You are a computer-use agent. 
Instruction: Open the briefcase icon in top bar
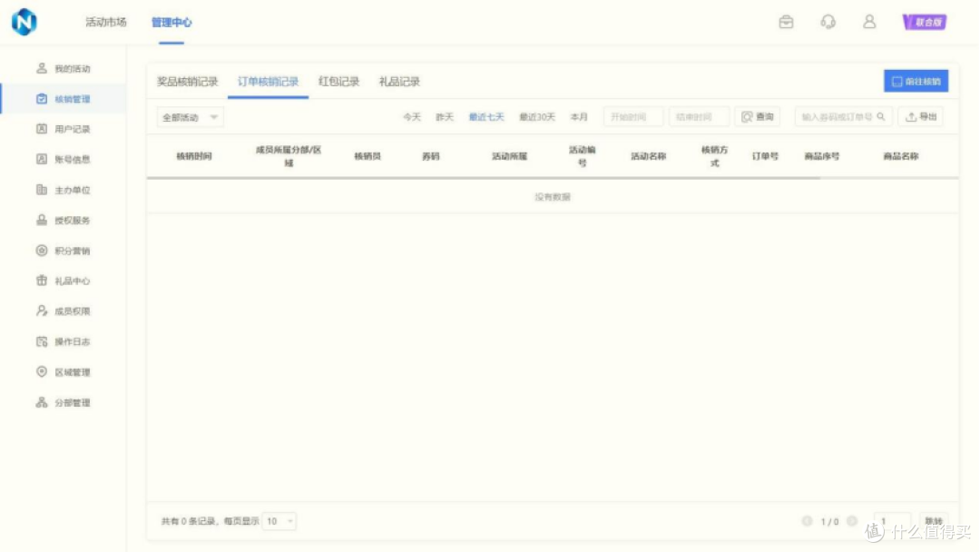(786, 22)
